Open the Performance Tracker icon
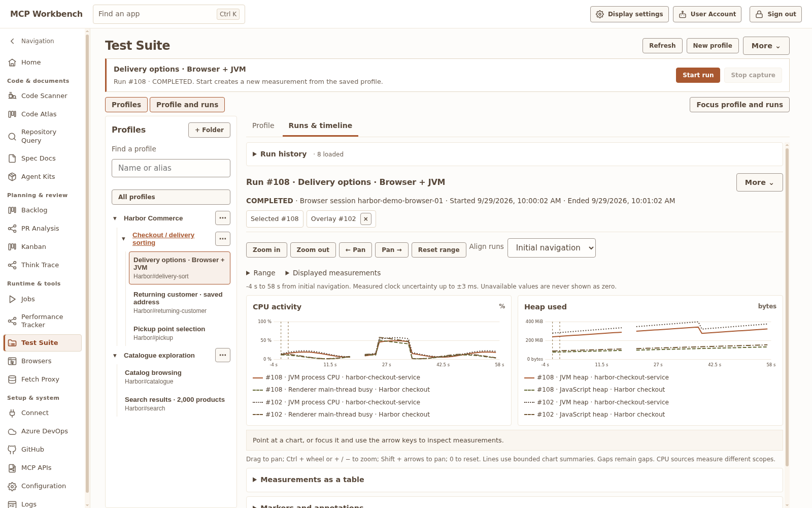This screenshot has width=812, height=508. click(x=12, y=321)
